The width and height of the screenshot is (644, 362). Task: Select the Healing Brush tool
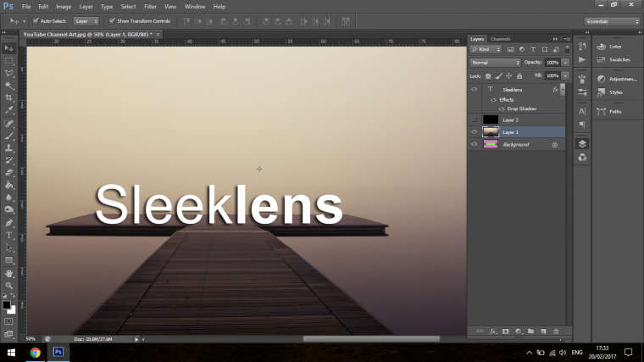pyautogui.click(x=8, y=124)
